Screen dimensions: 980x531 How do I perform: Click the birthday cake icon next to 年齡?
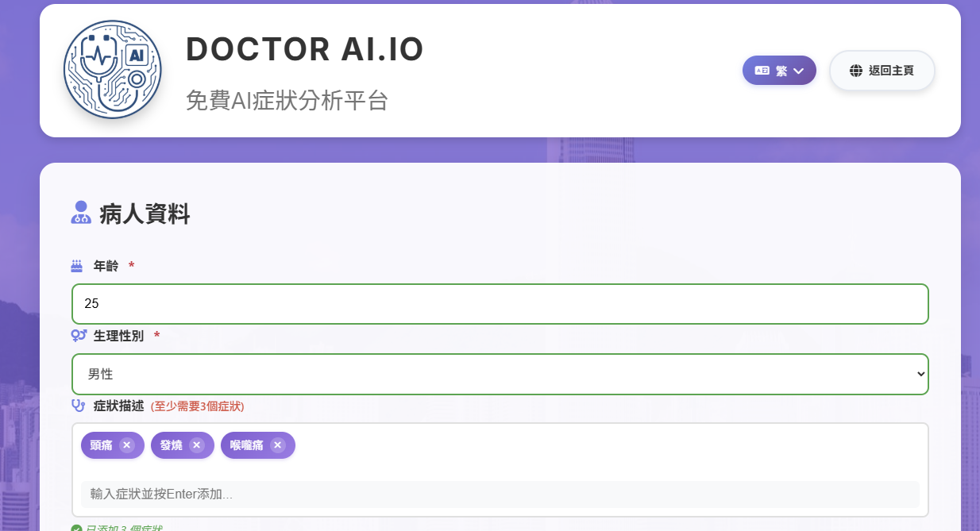[78, 267]
